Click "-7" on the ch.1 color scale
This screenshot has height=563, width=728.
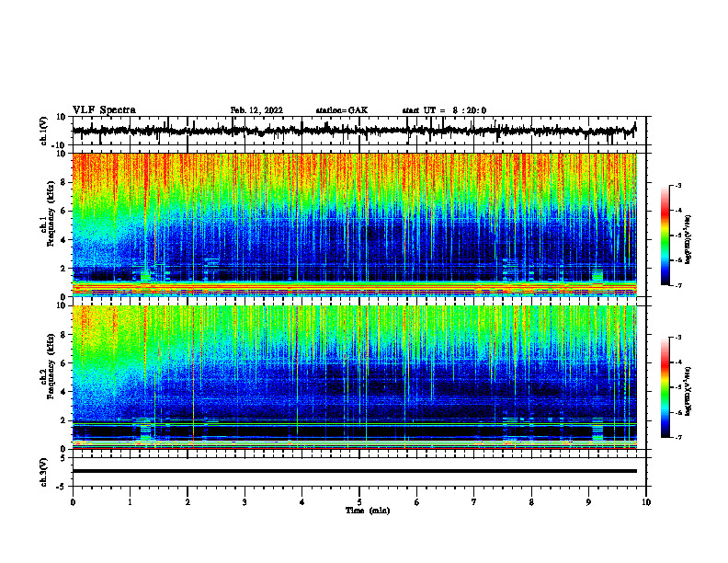point(677,285)
